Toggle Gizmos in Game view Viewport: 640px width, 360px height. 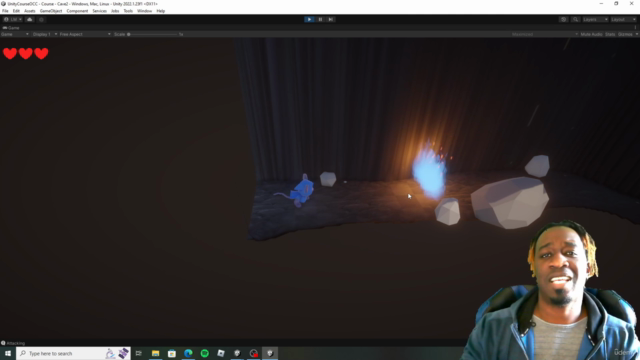click(625, 34)
